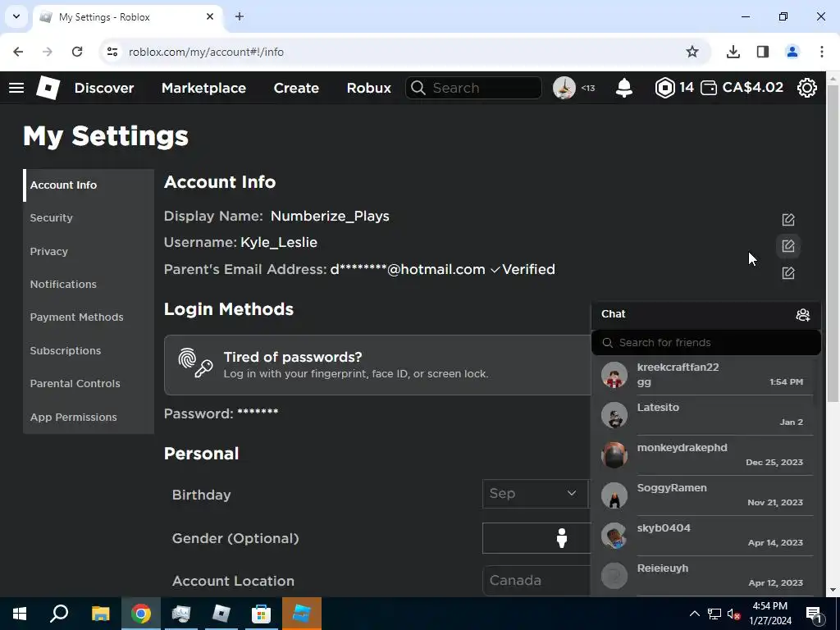Open File Explorer from taskbar
This screenshot has width=840, height=630.
pyautogui.click(x=100, y=614)
